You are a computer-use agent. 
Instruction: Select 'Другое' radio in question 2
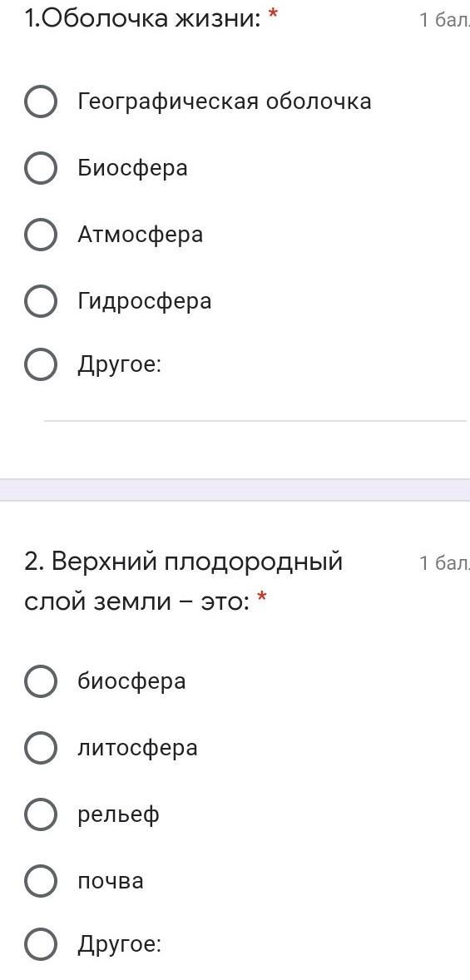pyautogui.click(x=41, y=943)
